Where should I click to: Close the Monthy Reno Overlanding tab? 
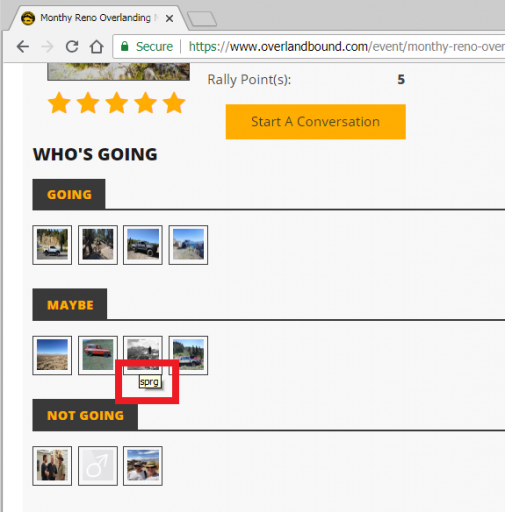(x=169, y=18)
